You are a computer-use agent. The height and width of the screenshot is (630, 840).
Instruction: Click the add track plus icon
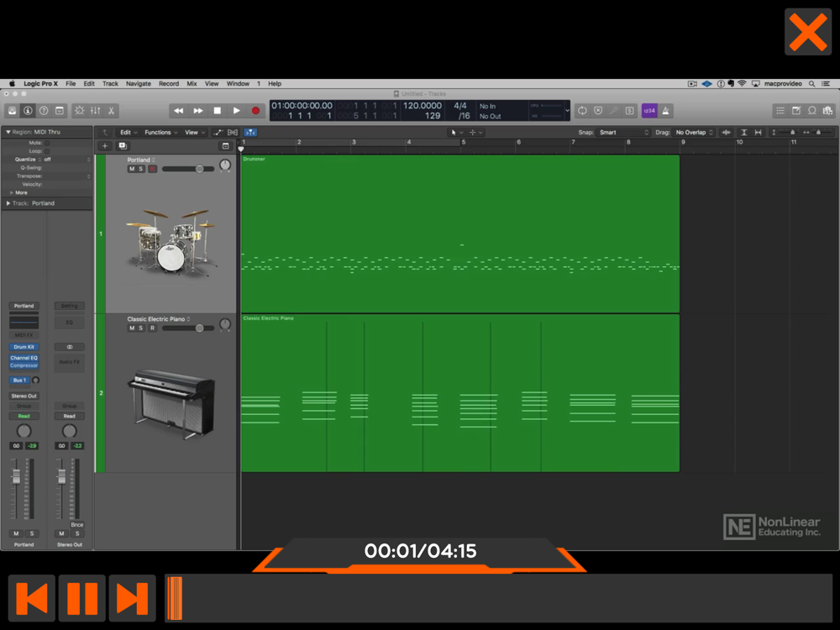pos(105,145)
